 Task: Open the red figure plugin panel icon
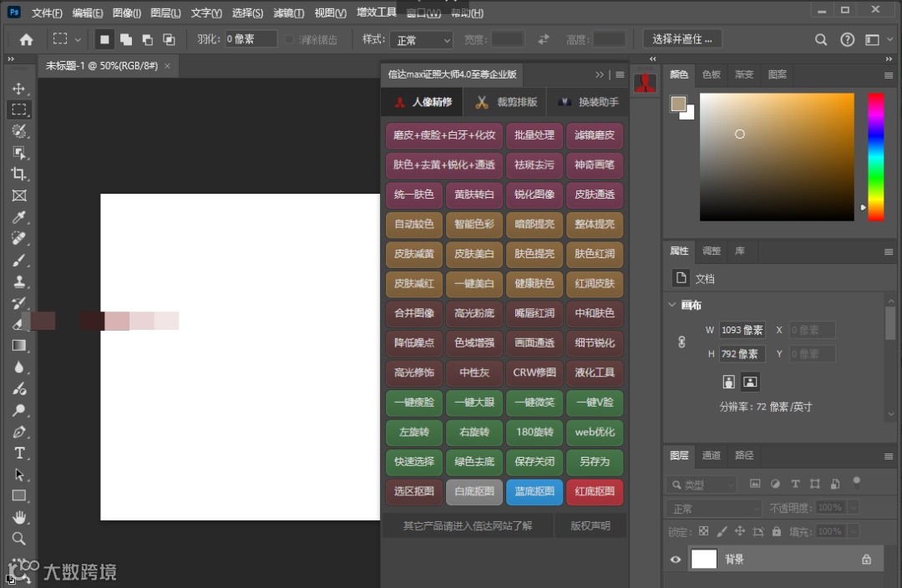pyautogui.click(x=645, y=84)
